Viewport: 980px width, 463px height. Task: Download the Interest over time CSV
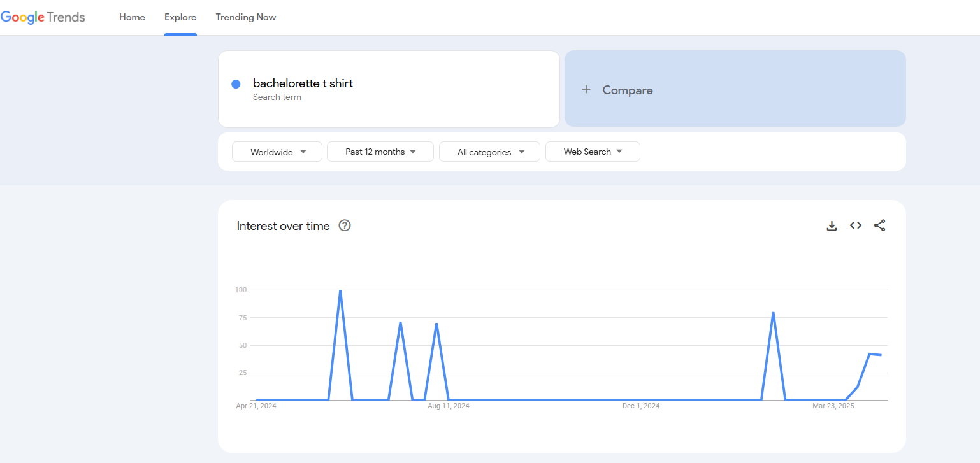click(832, 225)
